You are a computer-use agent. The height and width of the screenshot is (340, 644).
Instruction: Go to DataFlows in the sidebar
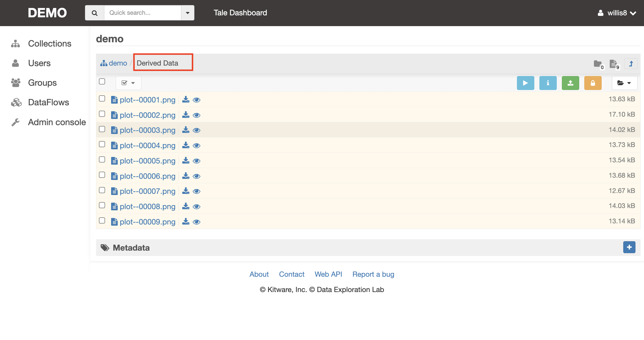(48, 102)
